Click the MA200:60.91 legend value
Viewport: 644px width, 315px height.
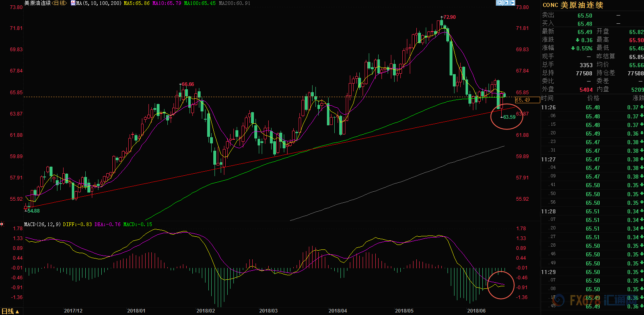click(235, 3)
